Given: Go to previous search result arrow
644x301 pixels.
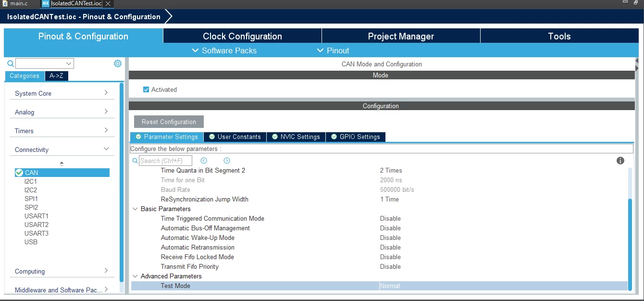Looking at the screenshot, I should [204, 161].
